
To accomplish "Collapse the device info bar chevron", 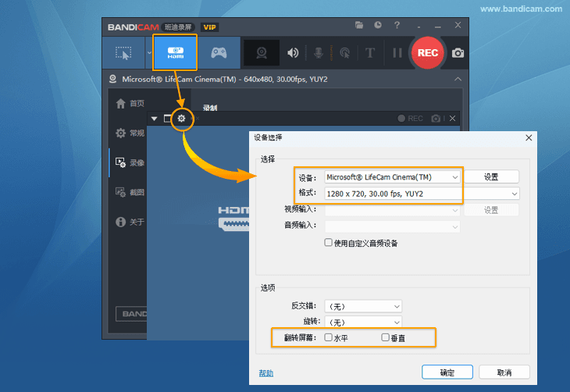I will tap(458, 79).
